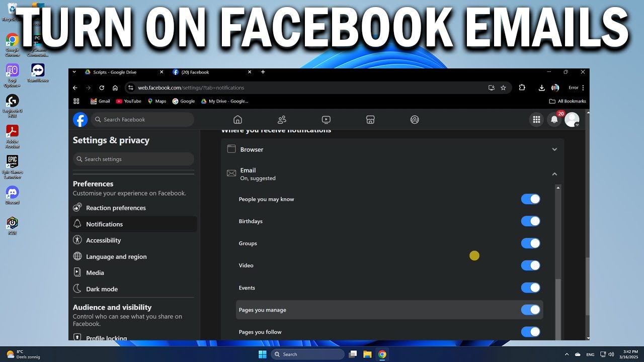Open the Video icon in Facebook header
This screenshot has height=362, width=644.
pyautogui.click(x=326, y=120)
